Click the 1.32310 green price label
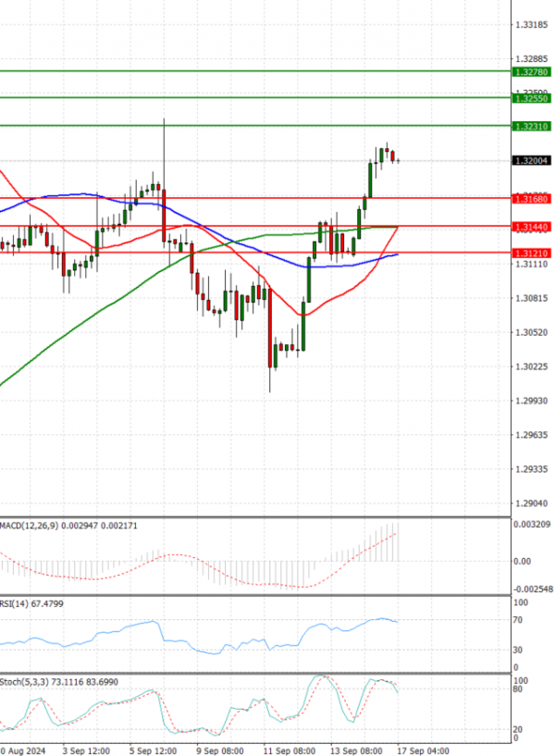This screenshot has height=756, width=555. coord(531,127)
